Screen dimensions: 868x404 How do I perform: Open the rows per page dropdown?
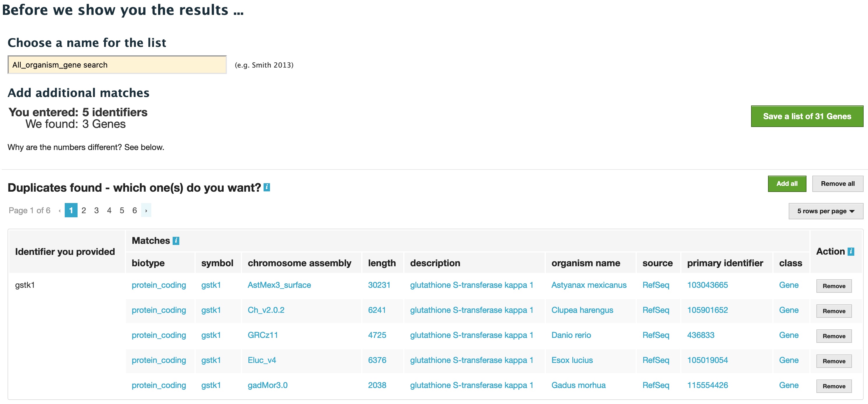[825, 211]
